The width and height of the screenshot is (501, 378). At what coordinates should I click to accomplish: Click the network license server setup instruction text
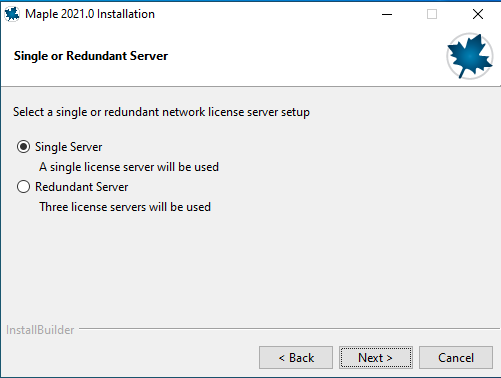click(x=161, y=112)
